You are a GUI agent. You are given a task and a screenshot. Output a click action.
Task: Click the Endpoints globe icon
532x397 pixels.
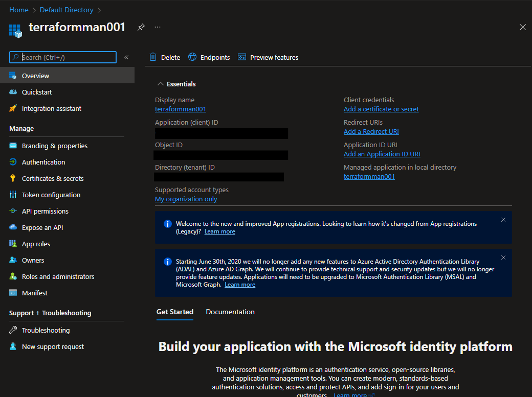tap(192, 57)
